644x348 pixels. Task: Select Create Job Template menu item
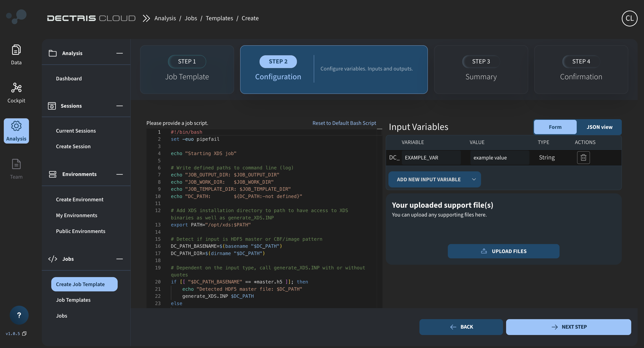(84, 284)
